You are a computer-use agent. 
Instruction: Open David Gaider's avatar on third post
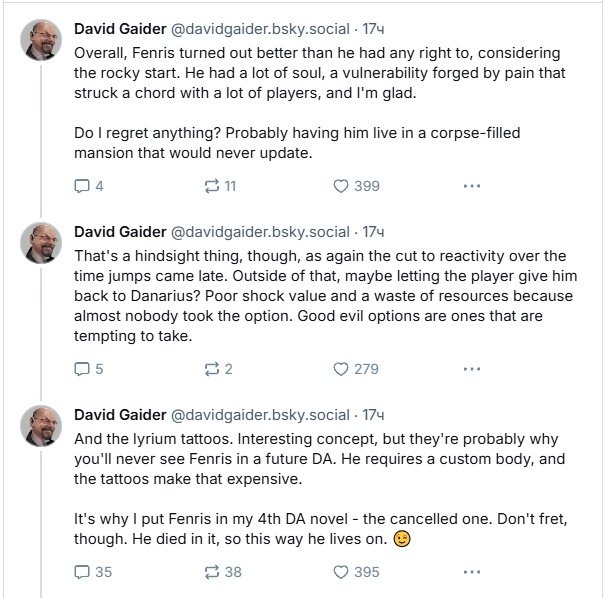[44, 427]
